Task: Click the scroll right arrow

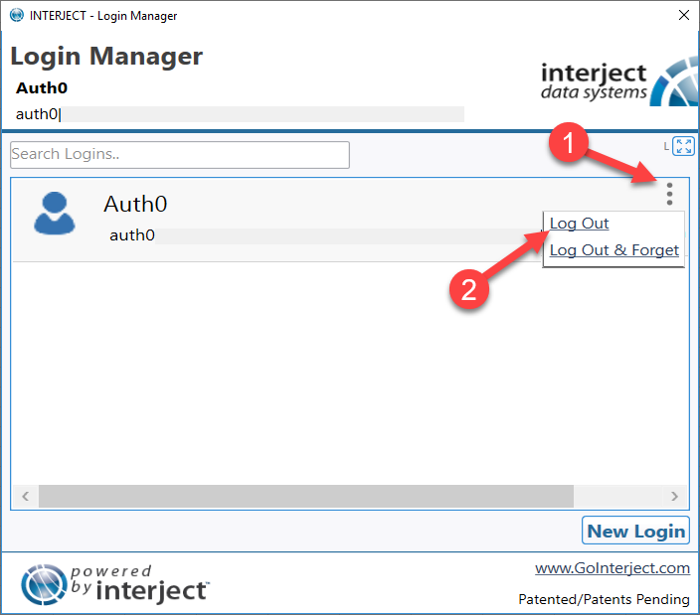Action: 674,496
